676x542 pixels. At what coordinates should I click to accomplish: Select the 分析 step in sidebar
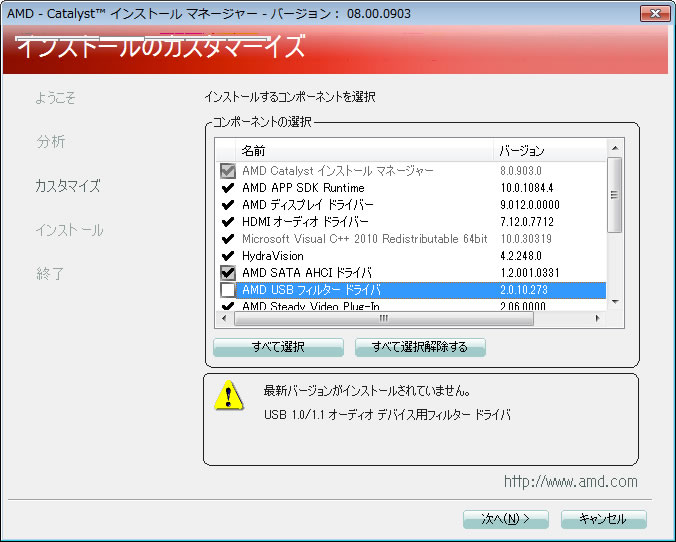(50, 141)
